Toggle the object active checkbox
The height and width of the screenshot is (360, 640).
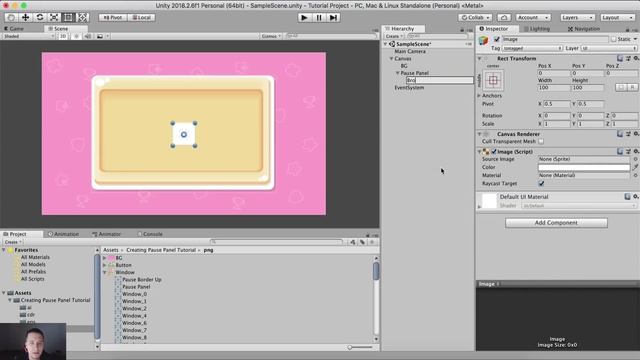(x=496, y=39)
